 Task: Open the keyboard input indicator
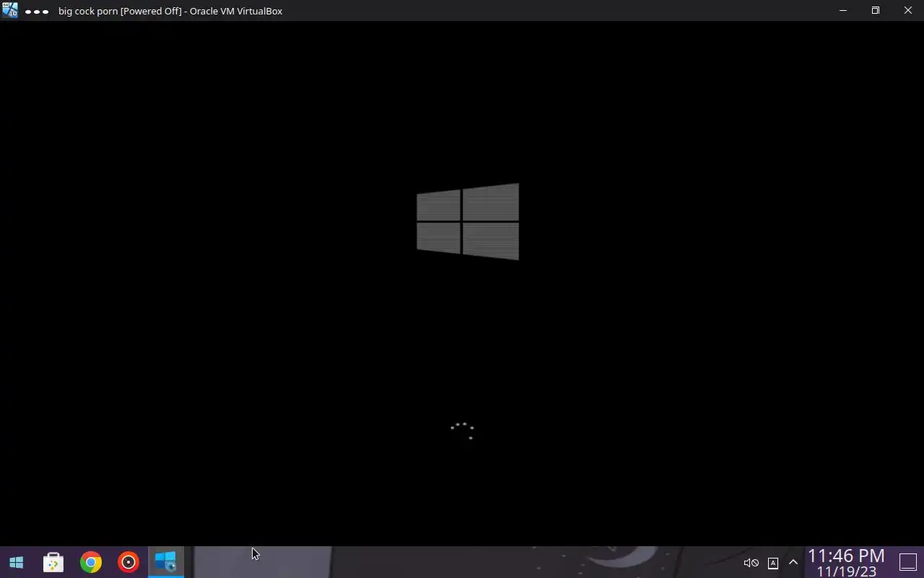click(773, 563)
